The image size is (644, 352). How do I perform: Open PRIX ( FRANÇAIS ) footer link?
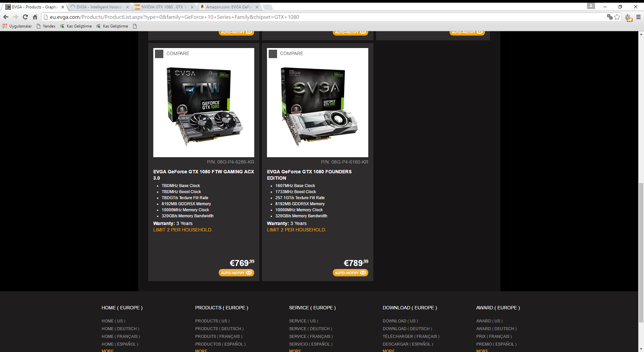click(494, 337)
